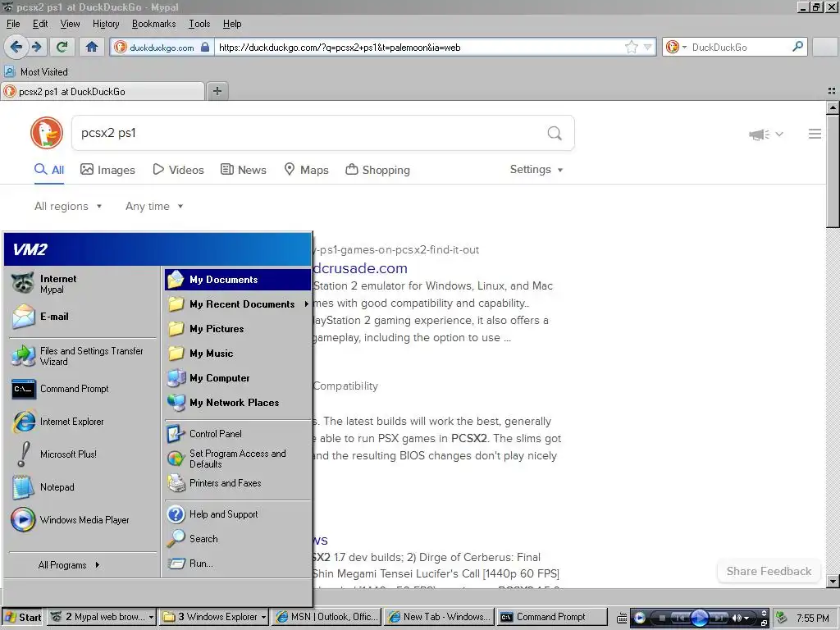This screenshot has height=630, width=840.
Task: Open Help and Support
Action: [x=238, y=514]
